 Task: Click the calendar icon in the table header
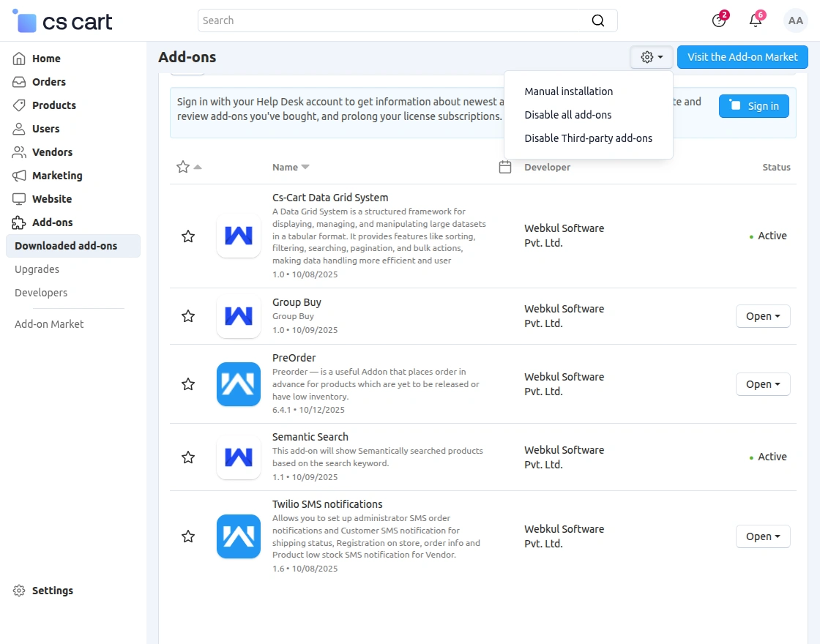pos(505,167)
